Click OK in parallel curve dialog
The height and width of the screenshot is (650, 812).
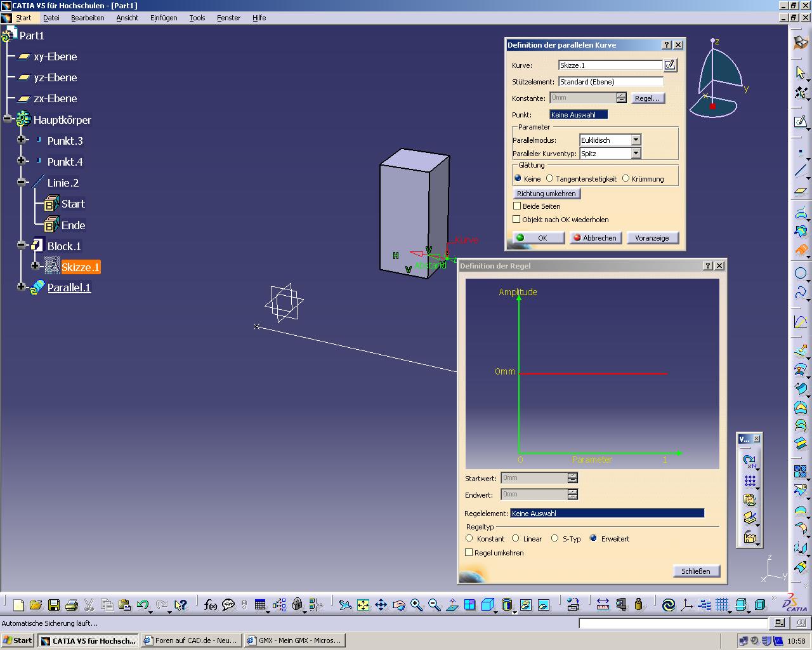click(x=538, y=238)
